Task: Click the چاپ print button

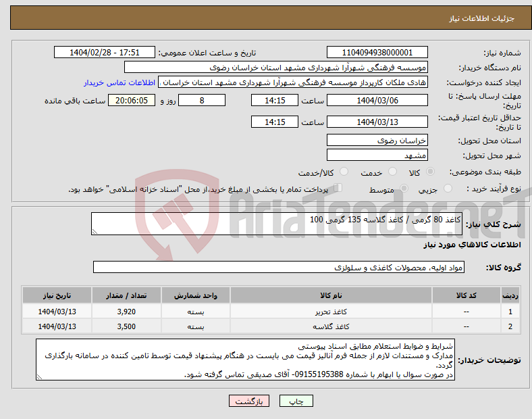Action: (296, 401)
